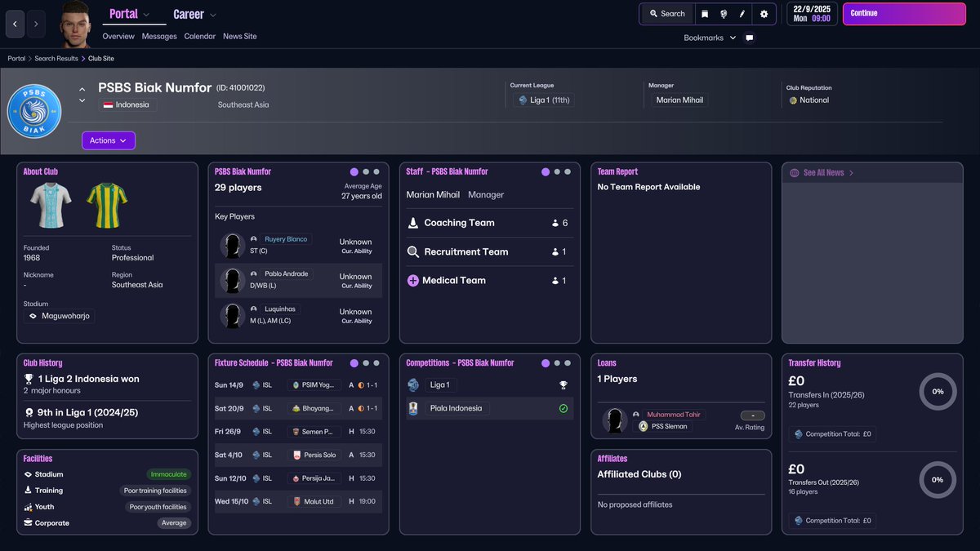
Task: Click the Malut Utd badge in fixtures
Action: tap(296, 501)
